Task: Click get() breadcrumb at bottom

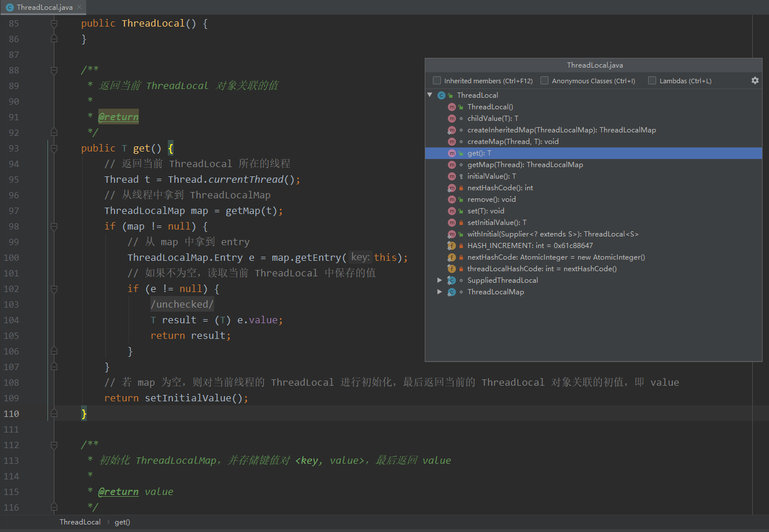Action: (122, 522)
